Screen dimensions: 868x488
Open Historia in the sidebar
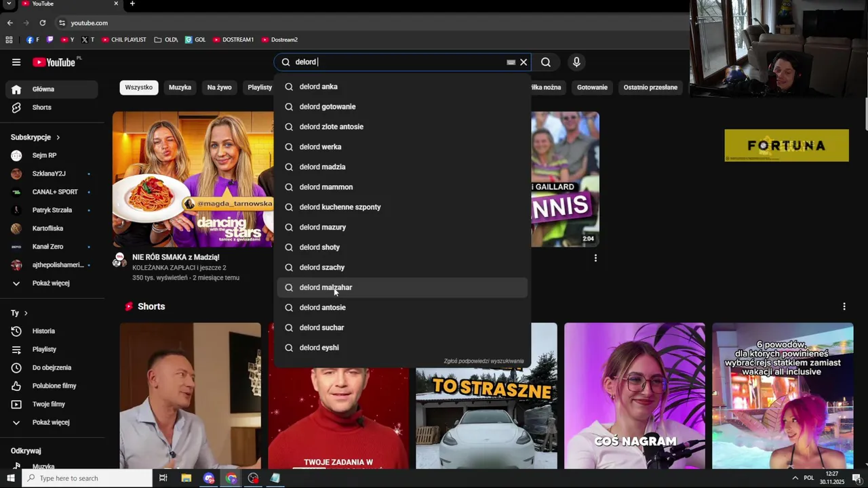point(52,331)
